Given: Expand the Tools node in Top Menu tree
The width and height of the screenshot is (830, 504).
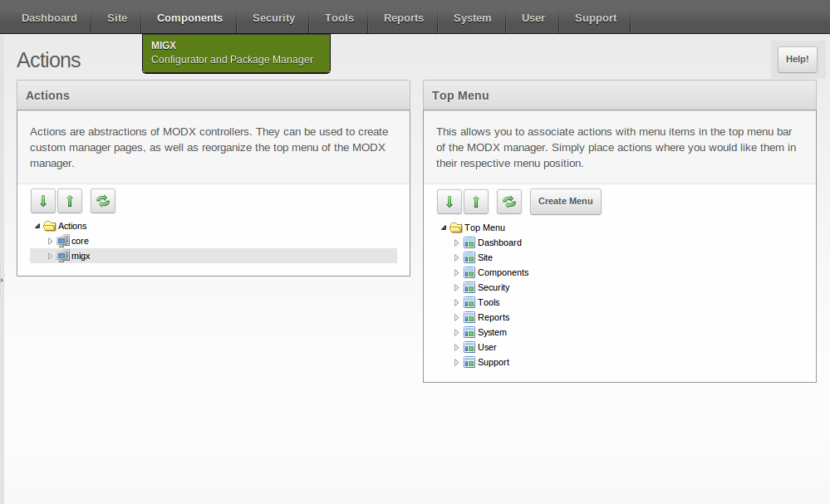Looking at the screenshot, I should [456, 302].
